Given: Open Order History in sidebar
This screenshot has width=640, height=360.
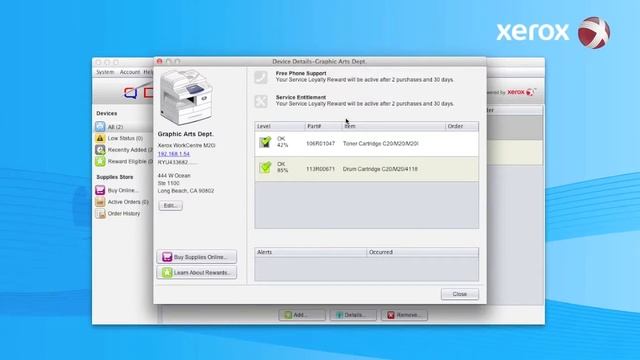Looking at the screenshot, I should (124, 213).
